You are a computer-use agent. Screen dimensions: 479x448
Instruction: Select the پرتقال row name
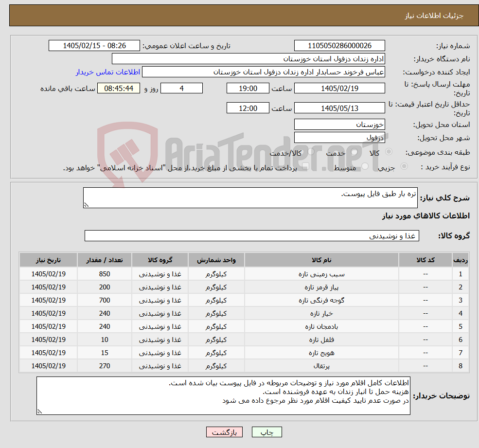click(x=321, y=366)
